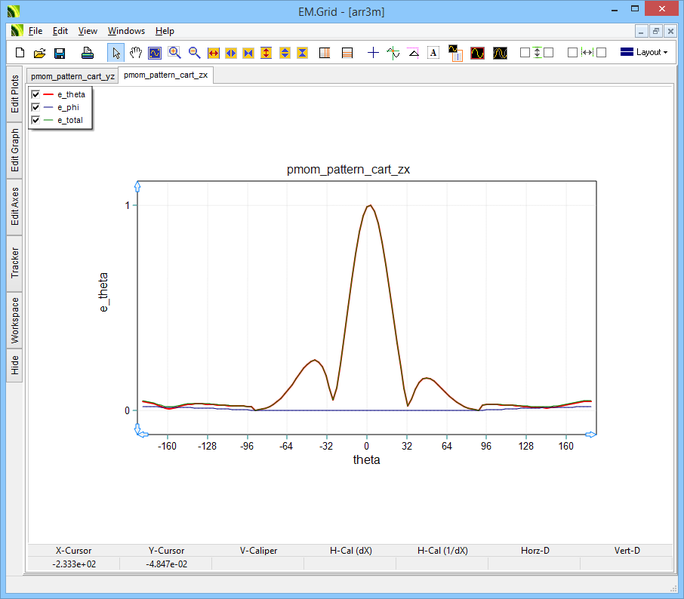
Task: Click the zoom out magnifier icon
Action: [194, 52]
